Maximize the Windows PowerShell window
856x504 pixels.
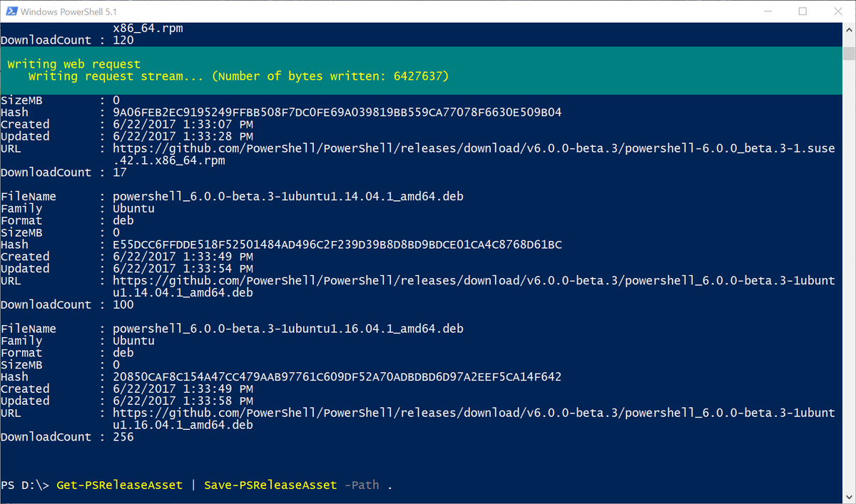pos(802,11)
